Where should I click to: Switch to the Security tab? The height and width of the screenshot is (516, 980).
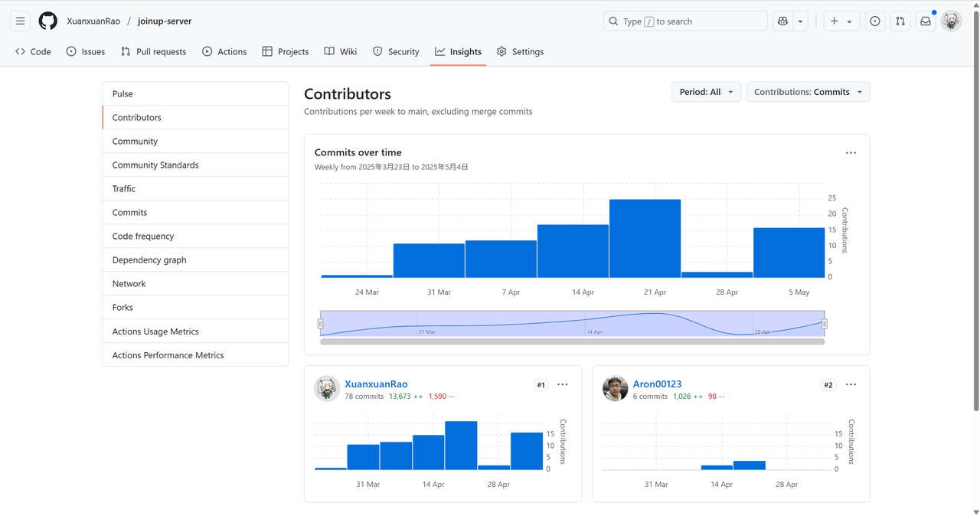pos(396,51)
